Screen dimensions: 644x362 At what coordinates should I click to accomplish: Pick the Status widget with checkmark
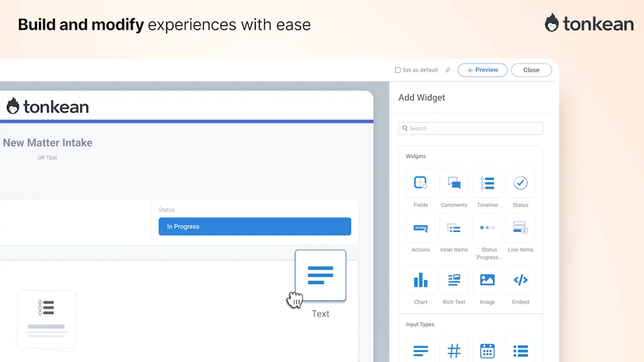coord(521,183)
